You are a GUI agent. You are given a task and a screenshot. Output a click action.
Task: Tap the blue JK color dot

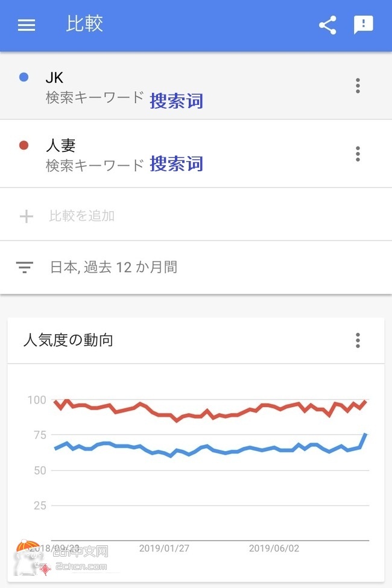pyautogui.click(x=24, y=77)
